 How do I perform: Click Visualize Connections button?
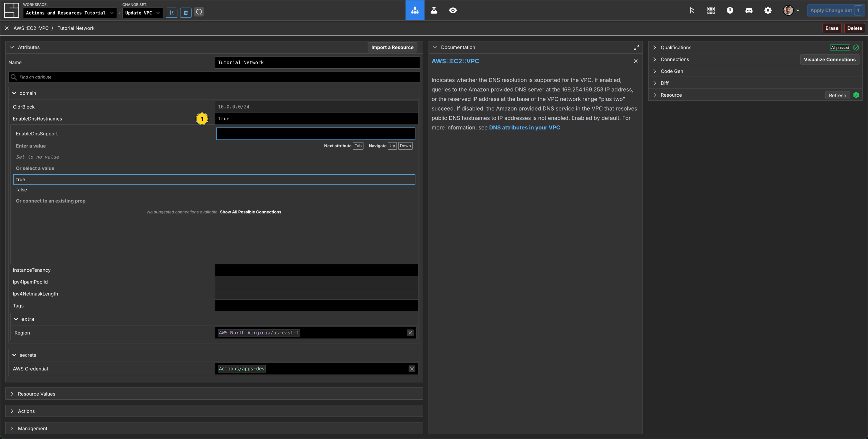830,59
